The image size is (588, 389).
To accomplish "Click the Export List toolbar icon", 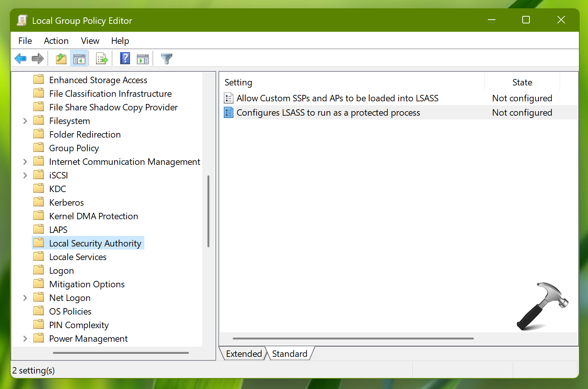I will 102,59.
